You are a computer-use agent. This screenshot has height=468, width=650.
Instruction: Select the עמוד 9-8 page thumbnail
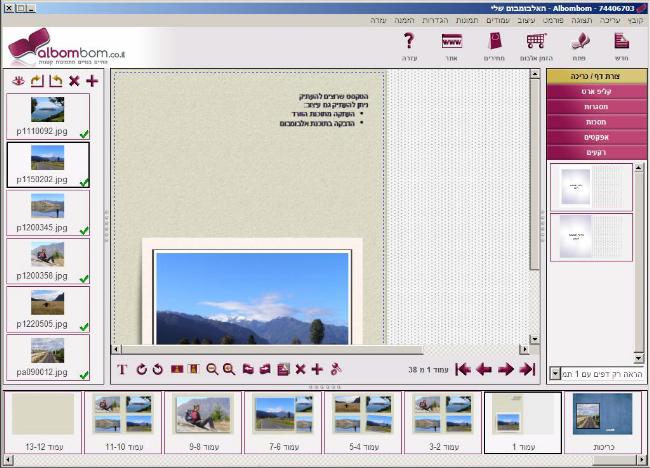(204, 422)
